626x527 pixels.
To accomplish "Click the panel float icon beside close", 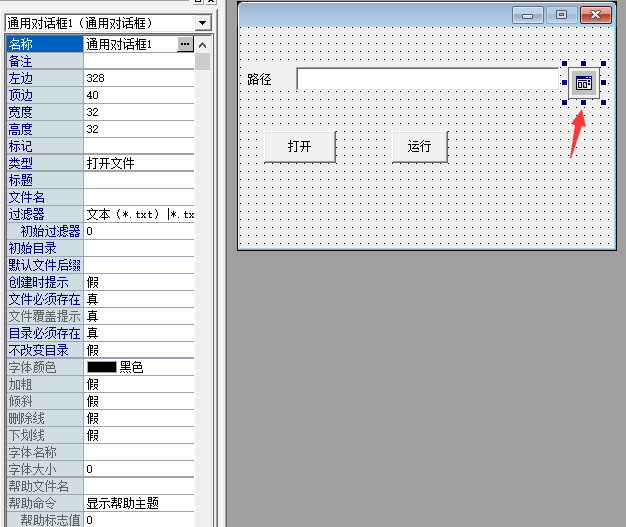I will 197,4.
